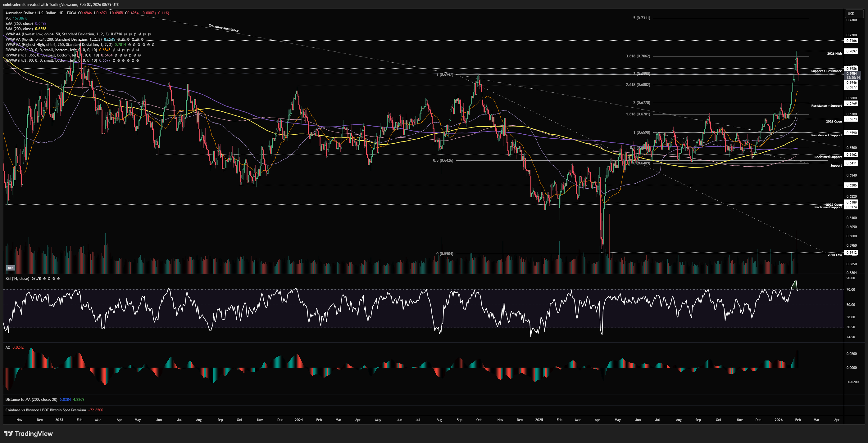Click the 2025 label on time axis
The image size is (868, 443).
pyautogui.click(x=539, y=420)
